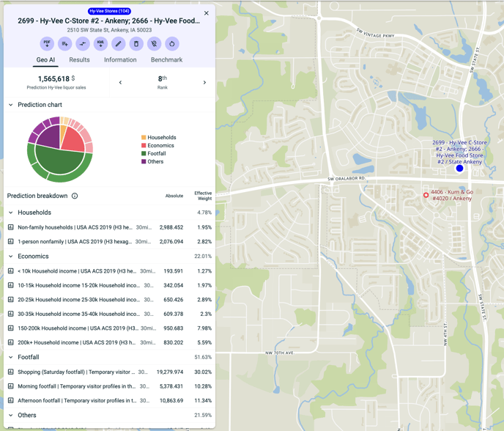The width and height of the screenshot is (504, 431).
Task: Click the 30.02% effective weight value
Action: click(x=203, y=372)
